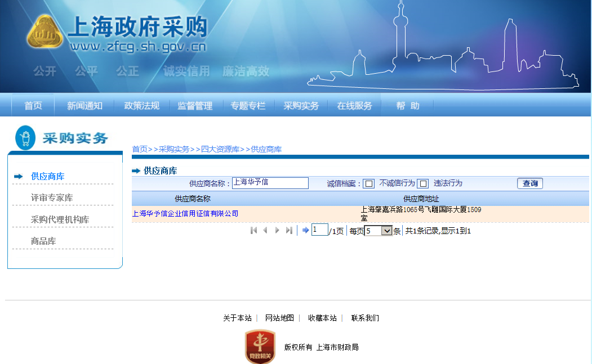Click the 供应商名称 search text field
Image resolution: width=592 pixels, height=364 pixels.
(270, 183)
